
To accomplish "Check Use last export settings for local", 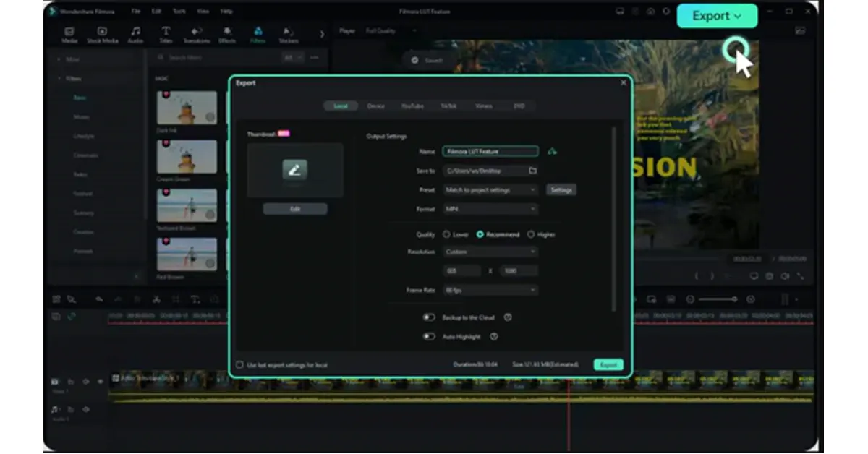I will [x=240, y=365].
